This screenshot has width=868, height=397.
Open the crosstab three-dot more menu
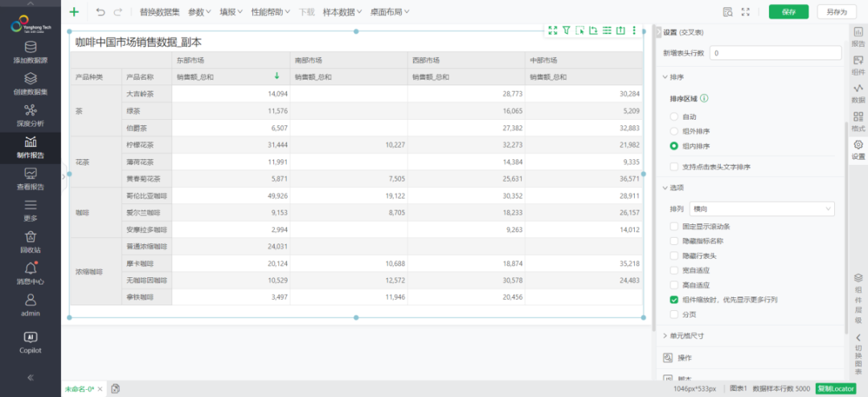tap(634, 31)
